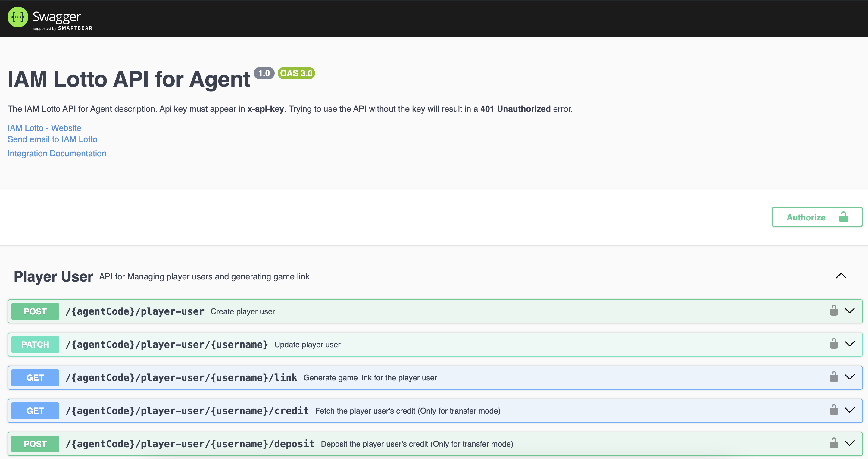This screenshot has width=868, height=459.
Task: Expand the POST player-user endpoint chevron
Action: (849, 311)
